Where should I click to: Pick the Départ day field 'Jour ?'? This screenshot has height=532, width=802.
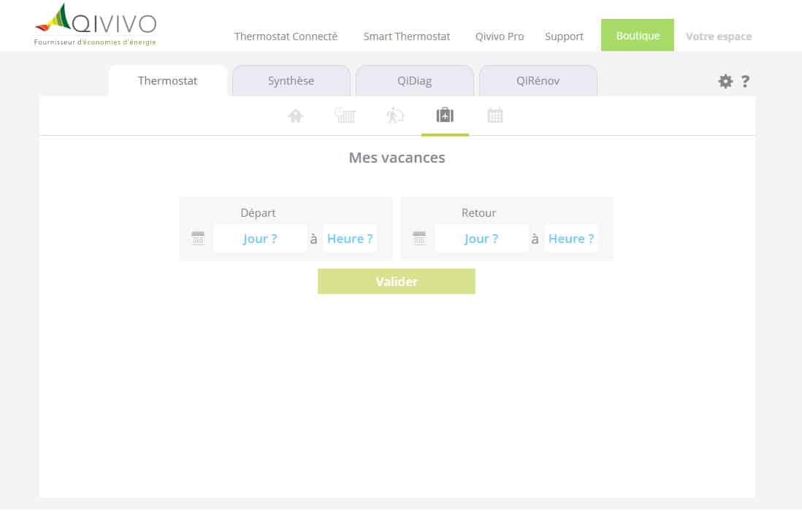pos(260,239)
